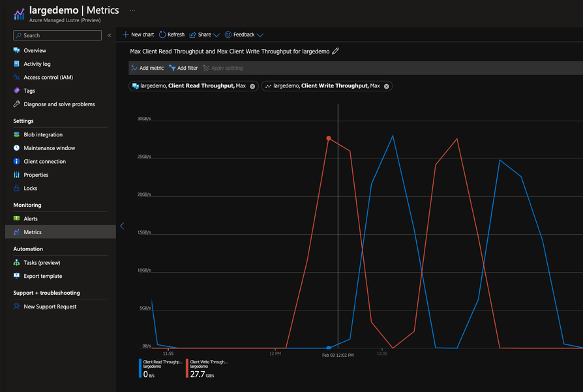The height and width of the screenshot is (392, 583).
Task: Open the Alerts page
Action: coord(31,219)
